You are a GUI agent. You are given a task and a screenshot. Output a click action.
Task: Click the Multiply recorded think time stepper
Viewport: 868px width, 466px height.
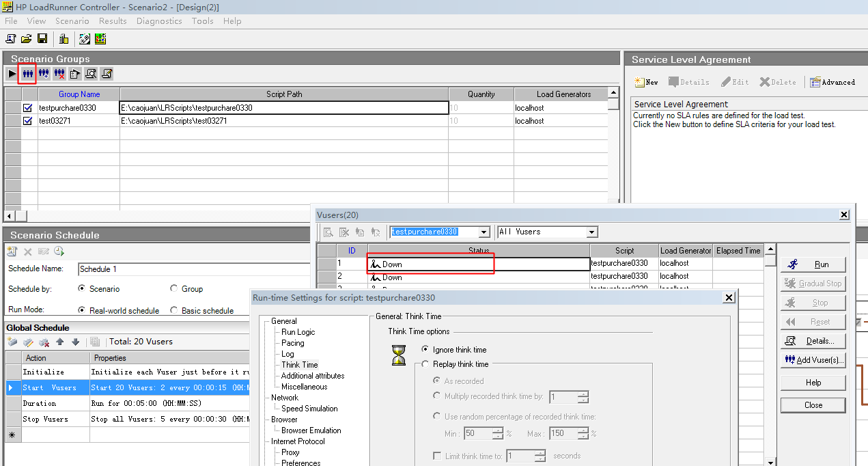(583, 397)
